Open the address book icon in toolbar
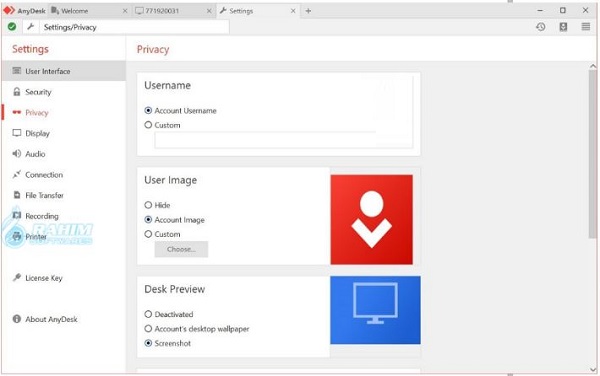The height and width of the screenshot is (376, 600). 563,27
